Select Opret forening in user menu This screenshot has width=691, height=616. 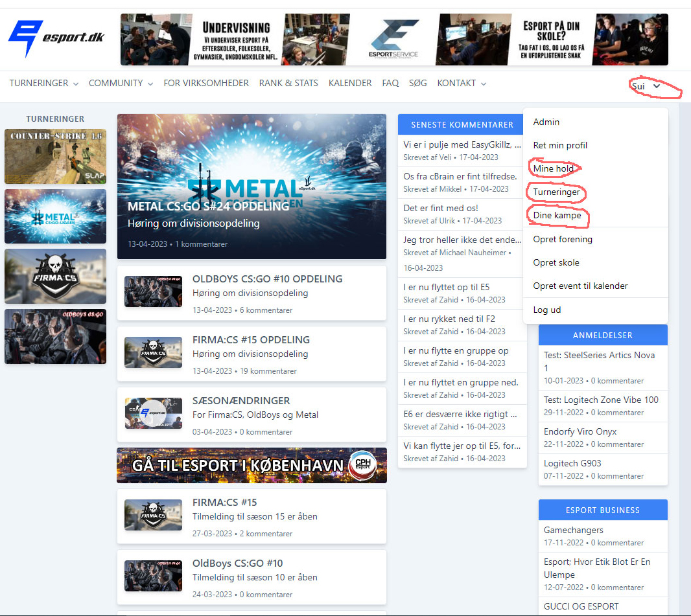563,239
